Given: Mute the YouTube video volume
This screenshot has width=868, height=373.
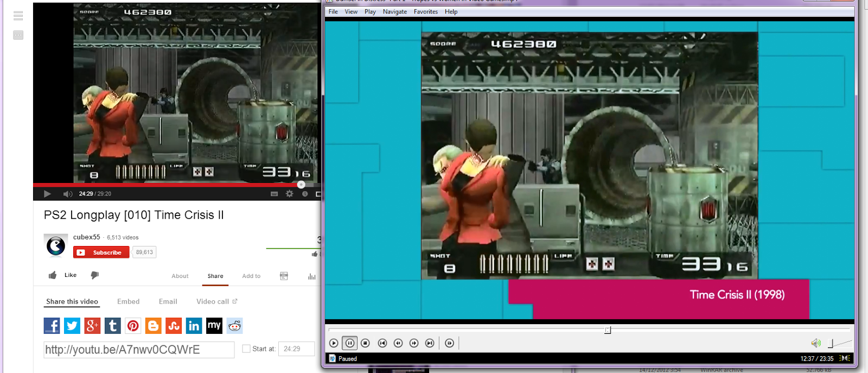Looking at the screenshot, I should pos(67,194).
